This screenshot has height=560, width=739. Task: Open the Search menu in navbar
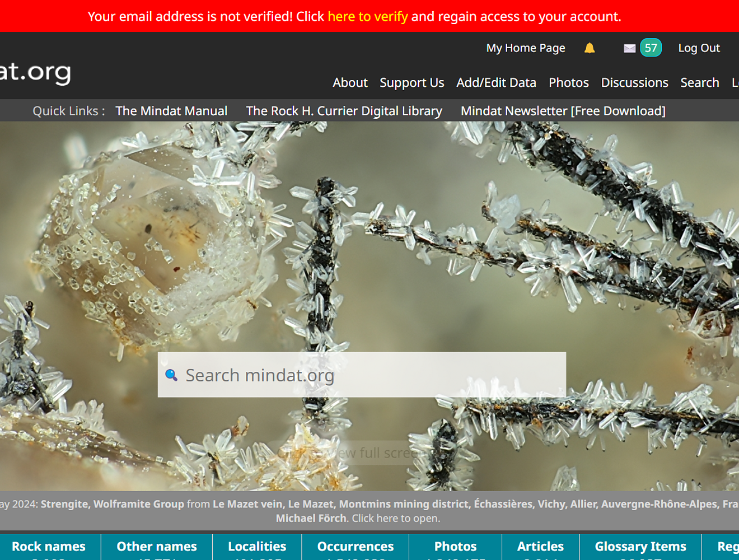click(x=699, y=83)
